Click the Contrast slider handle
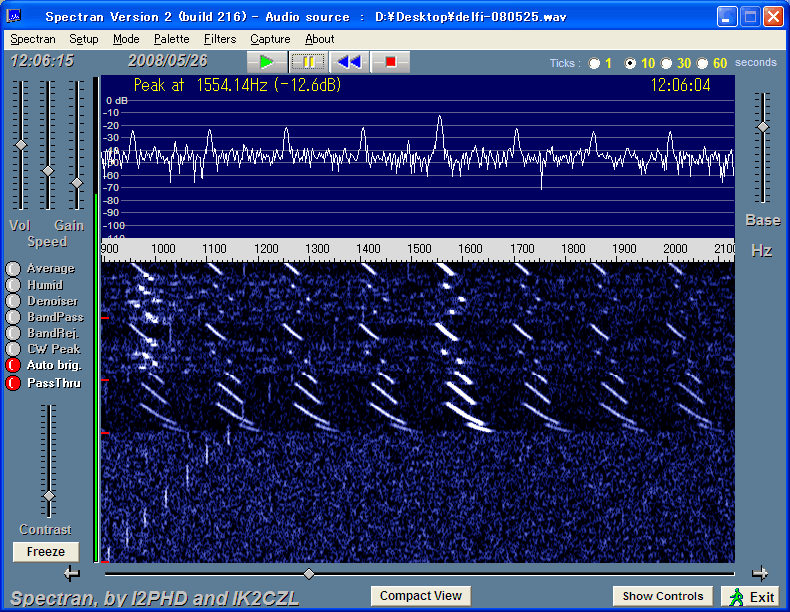This screenshot has width=790, height=612. (x=49, y=496)
